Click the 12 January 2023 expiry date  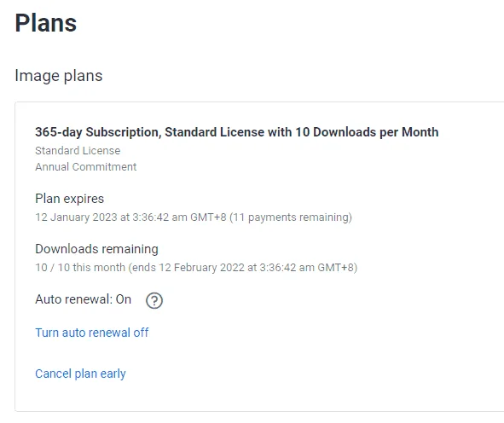76,217
